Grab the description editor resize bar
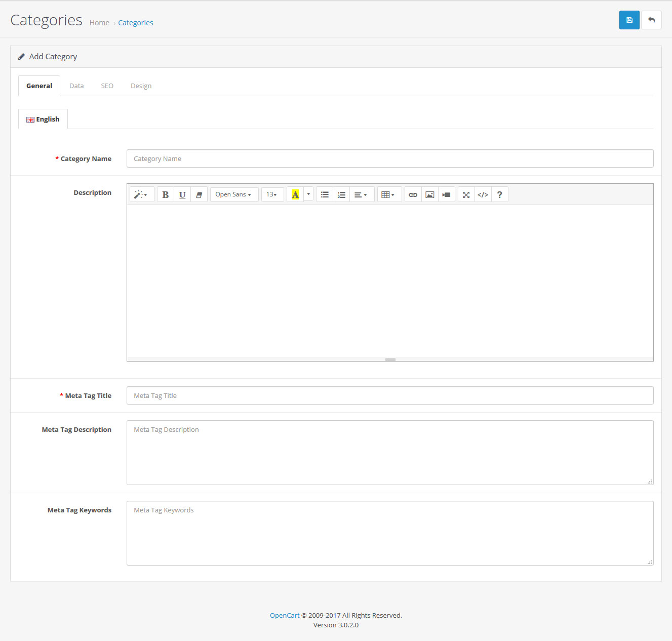 (390, 359)
